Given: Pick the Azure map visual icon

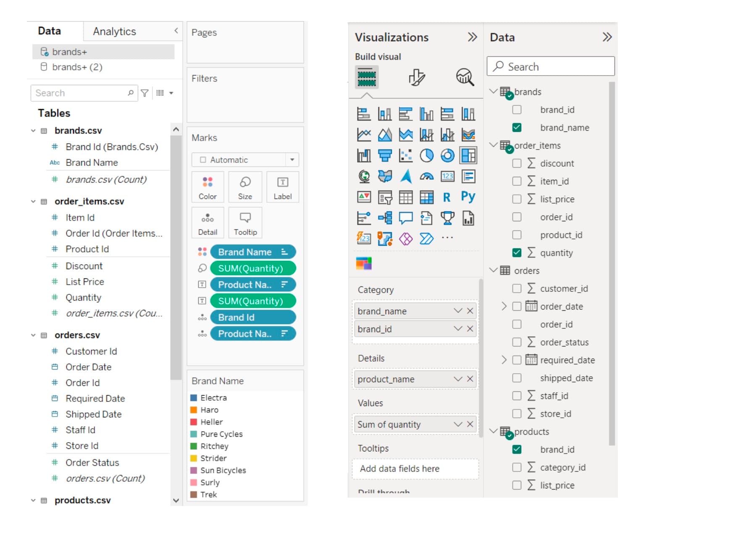Looking at the screenshot, I should tap(406, 176).
